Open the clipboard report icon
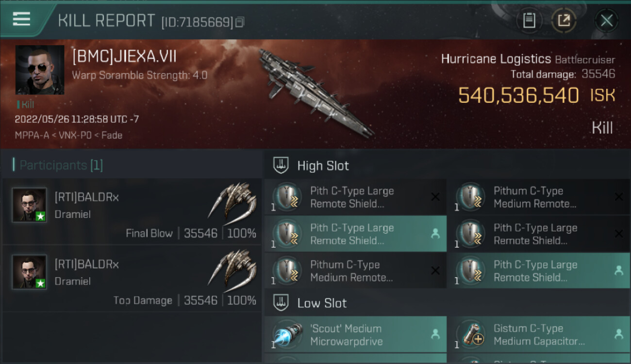Viewport: 631px width, 364px height. click(529, 20)
